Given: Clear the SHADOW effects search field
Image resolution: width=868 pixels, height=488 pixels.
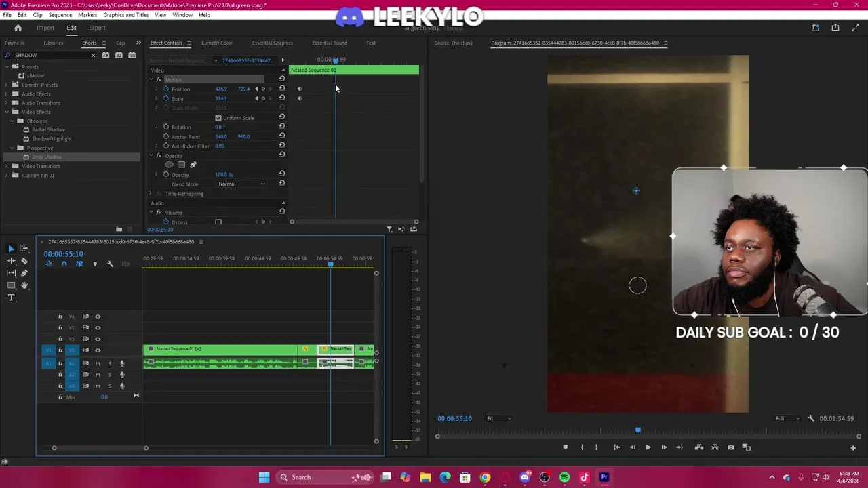Looking at the screenshot, I should click(x=93, y=55).
